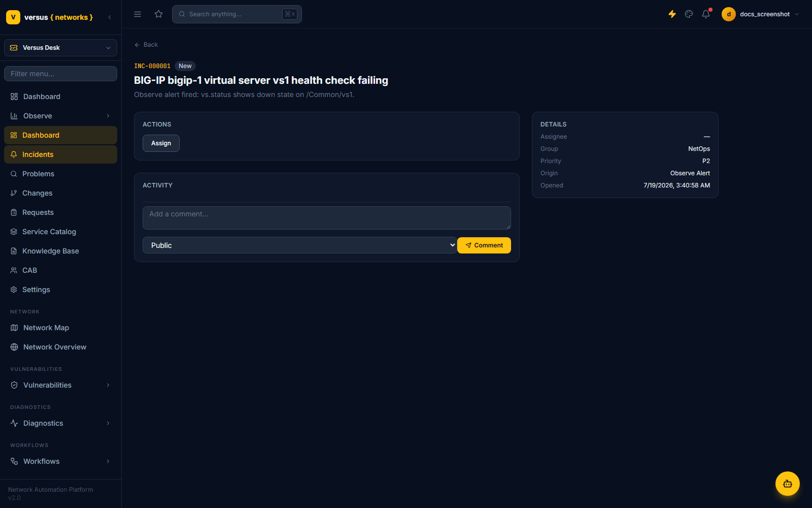Open the Network Map

(60, 328)
